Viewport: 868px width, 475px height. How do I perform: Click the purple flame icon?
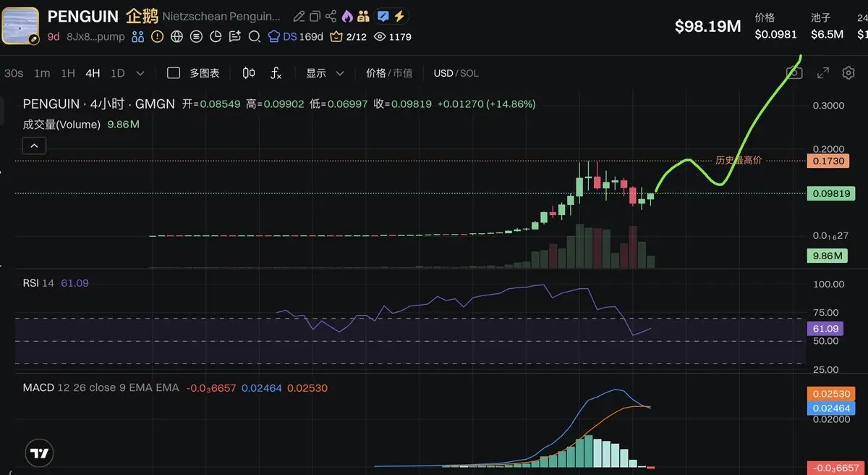347,16
